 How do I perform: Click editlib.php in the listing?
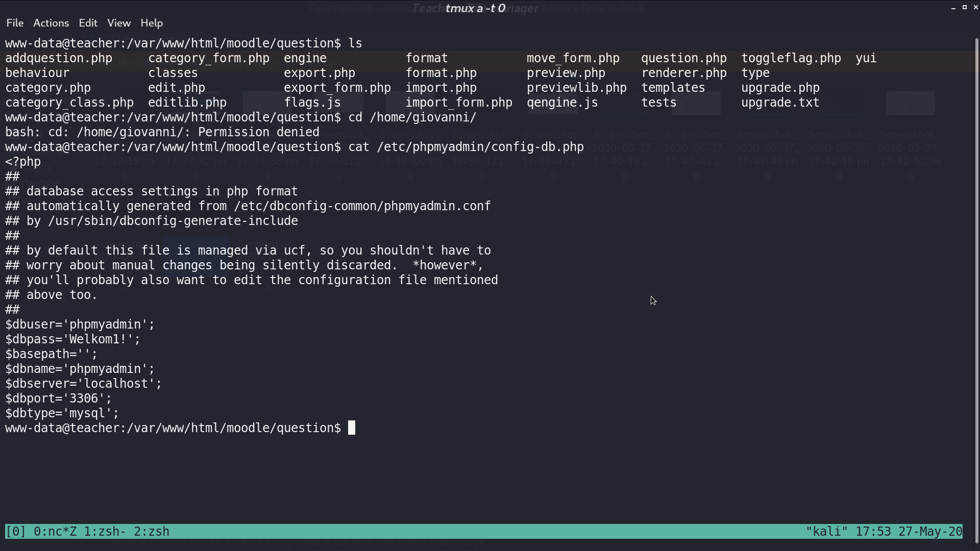pyautogui.click(x=187, y=103)
